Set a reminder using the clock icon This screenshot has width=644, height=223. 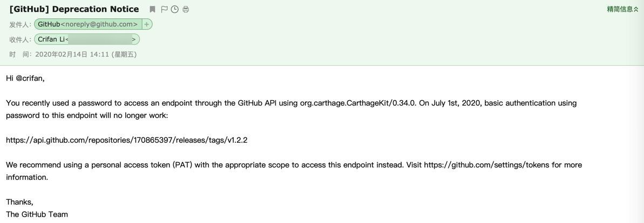(x=174, y=9)
